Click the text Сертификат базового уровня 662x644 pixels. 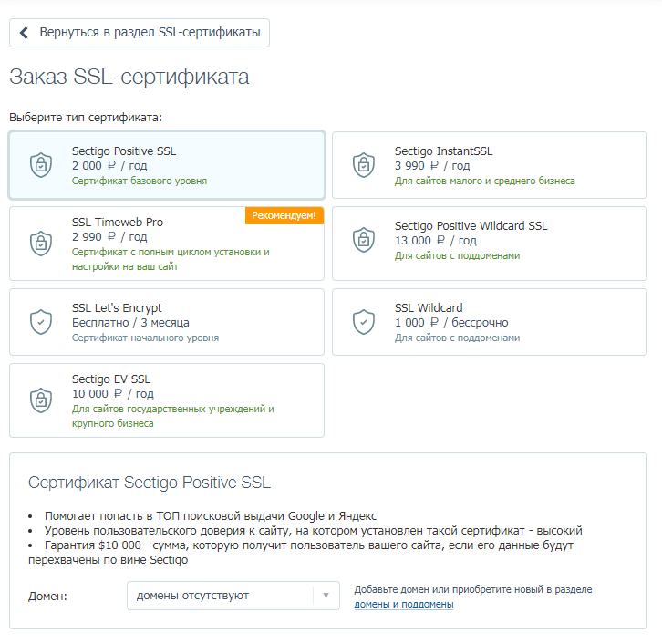click(140, 182)
